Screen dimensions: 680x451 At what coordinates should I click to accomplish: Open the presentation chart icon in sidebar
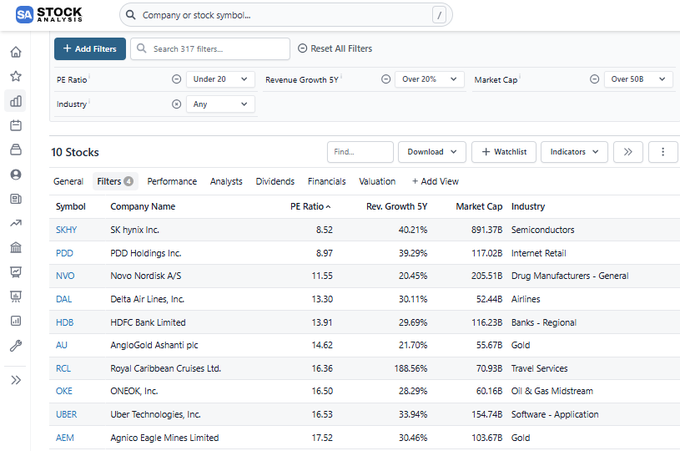[16, 272]
